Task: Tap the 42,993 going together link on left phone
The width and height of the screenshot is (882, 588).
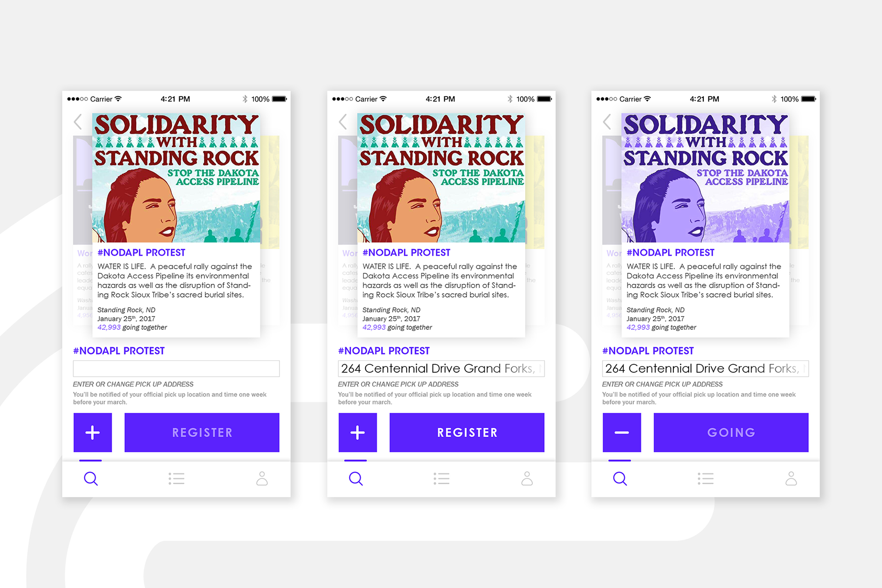Action: click(x=132, y=328)
